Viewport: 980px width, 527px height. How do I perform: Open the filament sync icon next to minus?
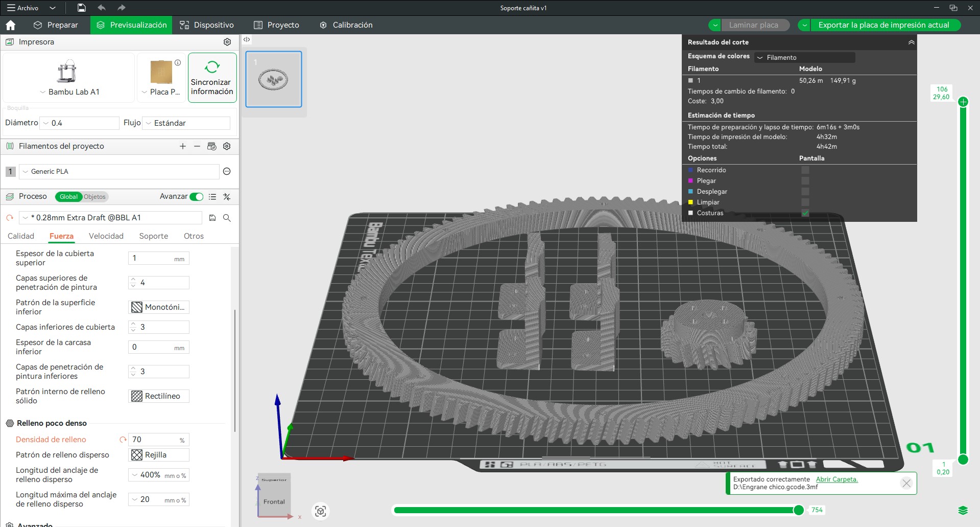pos(212,146)
